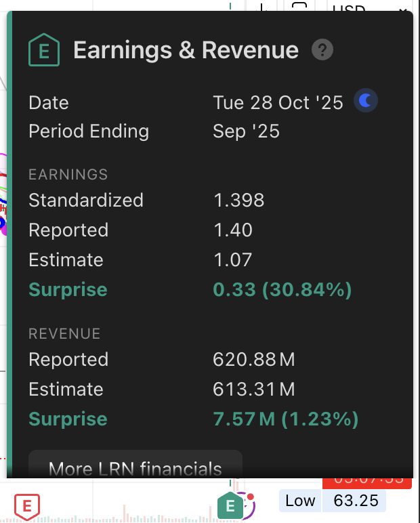The width and height of the screenshot is (420, 523).
Task: Click the Reported earnings value 1.40
Action: point(232,230)
